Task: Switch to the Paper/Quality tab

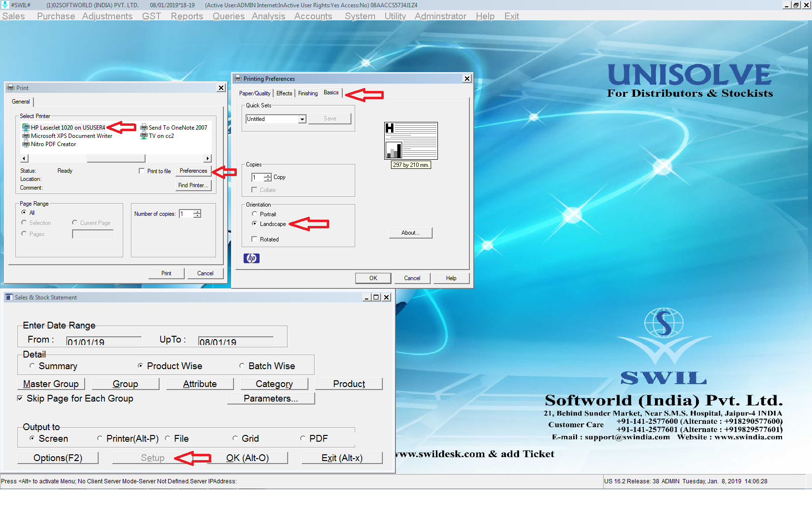Action: (x=255, y=93)
